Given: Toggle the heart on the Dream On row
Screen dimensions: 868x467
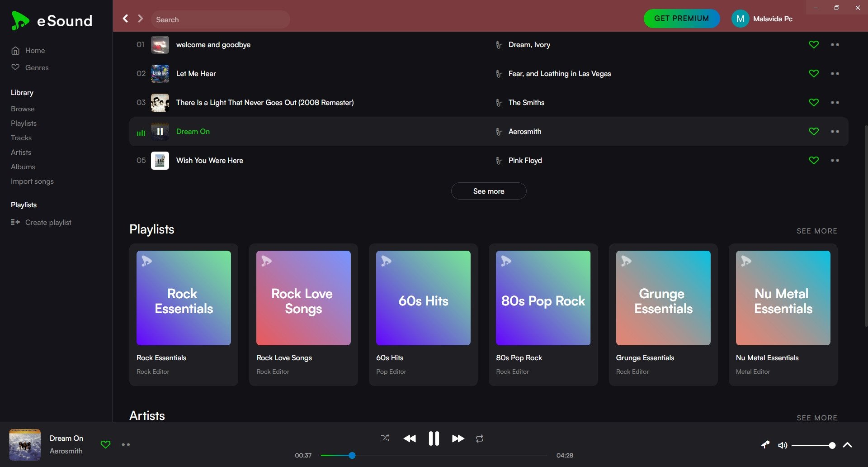Looking at the screenshot, I should (814, 131).
